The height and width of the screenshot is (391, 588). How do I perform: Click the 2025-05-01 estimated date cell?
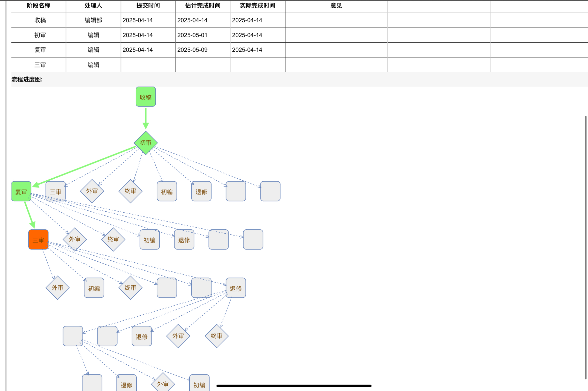pyautogui.click(x=192, y=35)
